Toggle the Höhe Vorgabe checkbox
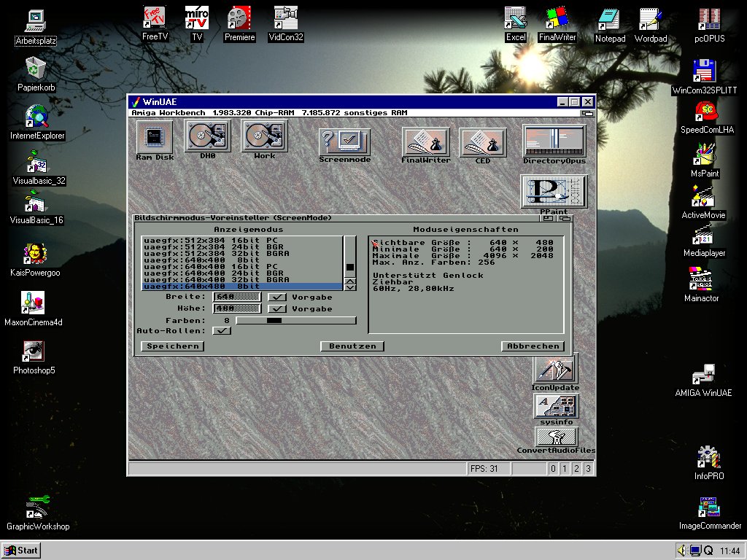This screenshot has width=747, height=560. point(276,308)
